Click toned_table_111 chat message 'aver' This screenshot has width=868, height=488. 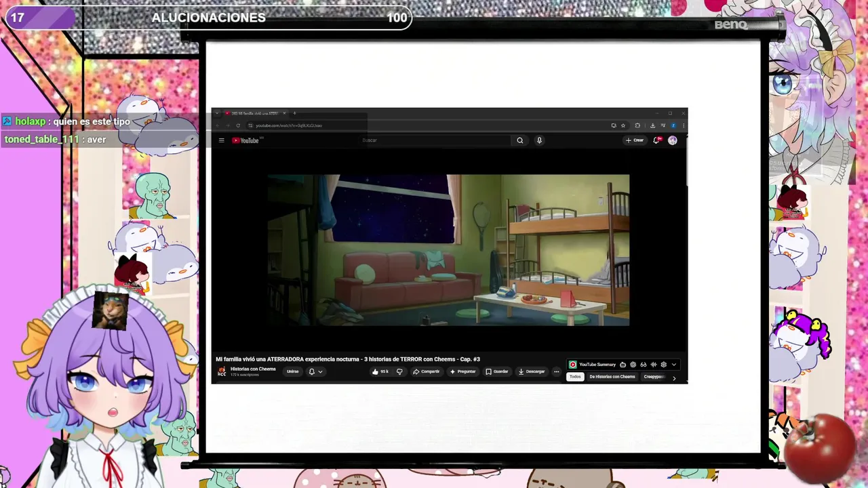[96, 139]
